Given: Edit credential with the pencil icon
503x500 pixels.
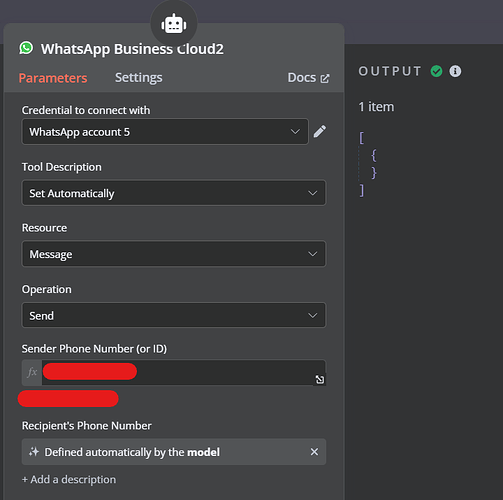Looking at the screenshot, I should [319, 131].
